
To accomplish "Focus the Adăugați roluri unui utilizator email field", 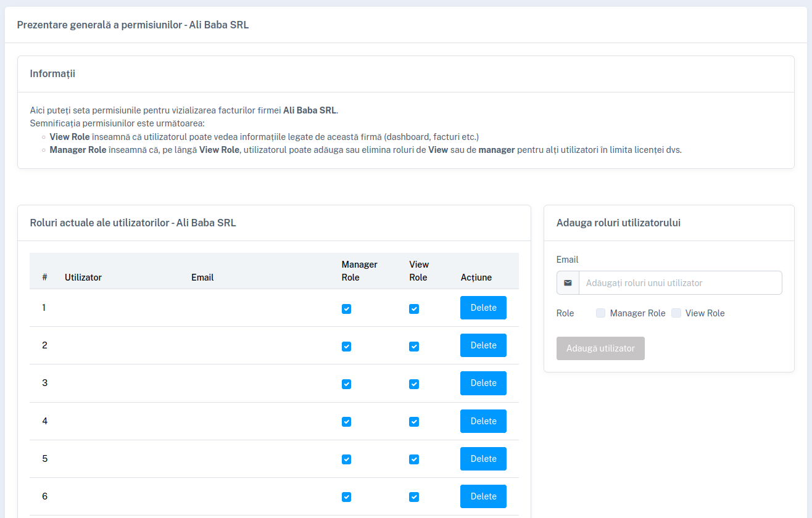I will point(680,283).
